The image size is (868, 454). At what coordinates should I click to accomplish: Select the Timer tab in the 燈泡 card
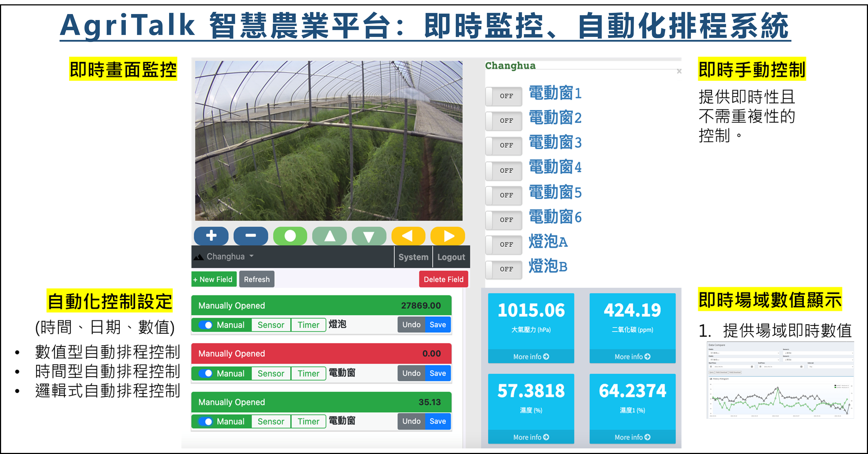point(308,325)
